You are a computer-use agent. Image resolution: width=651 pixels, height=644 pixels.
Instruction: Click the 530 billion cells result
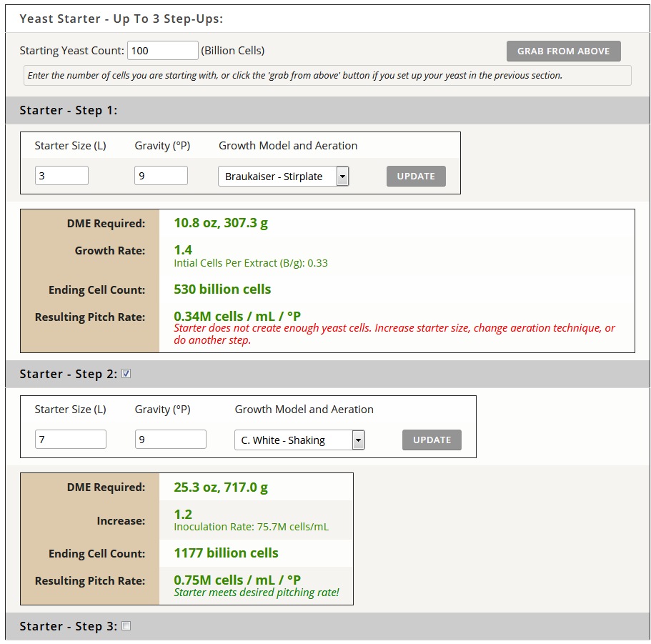click(222, 289)
